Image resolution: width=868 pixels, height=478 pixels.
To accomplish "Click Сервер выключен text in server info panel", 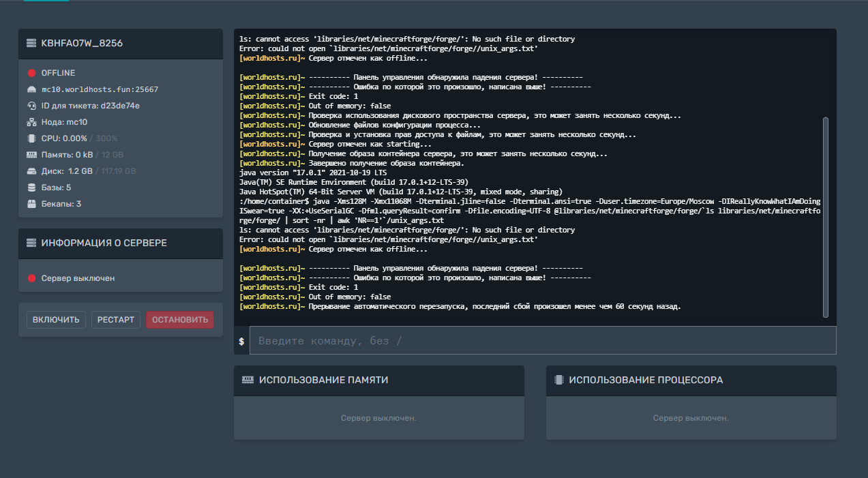I will click(78, 278).
